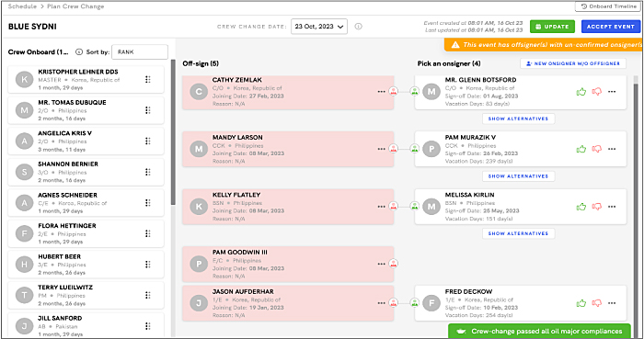Approve onsigner Mr. Glenn Botsford with thumbs up
The height and width of the screenshot is (339, 644).
point(581,92)
